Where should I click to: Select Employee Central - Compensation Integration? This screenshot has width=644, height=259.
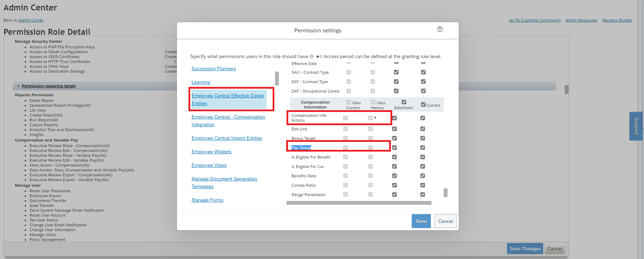tap(228, 121)
